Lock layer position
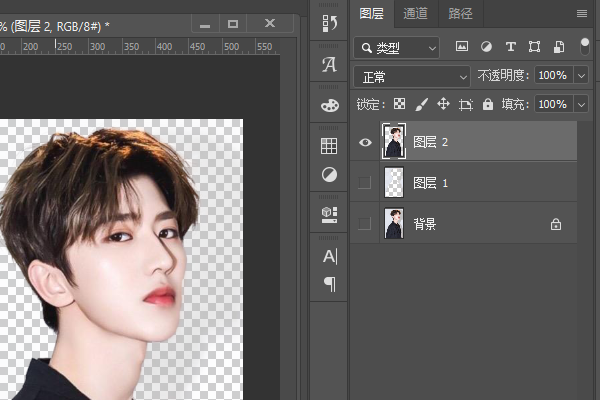 [x=443, y=104]
